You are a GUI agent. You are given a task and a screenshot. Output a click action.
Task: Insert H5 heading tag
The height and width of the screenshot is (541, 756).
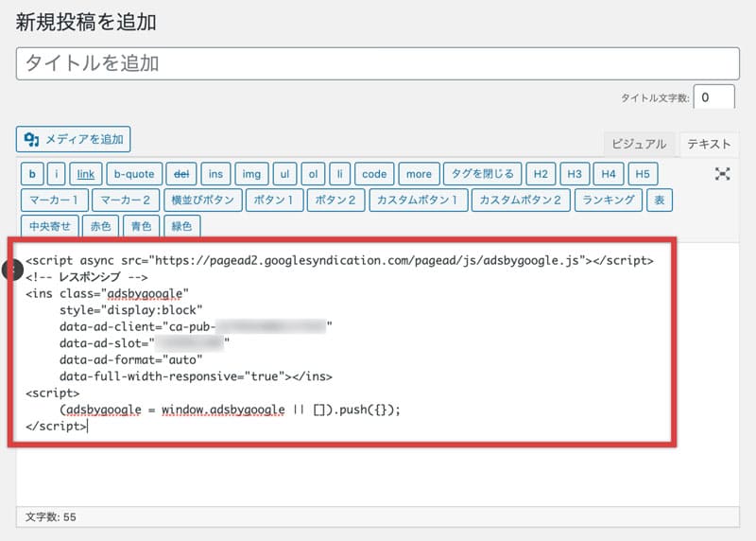click(x=643, y=174)
